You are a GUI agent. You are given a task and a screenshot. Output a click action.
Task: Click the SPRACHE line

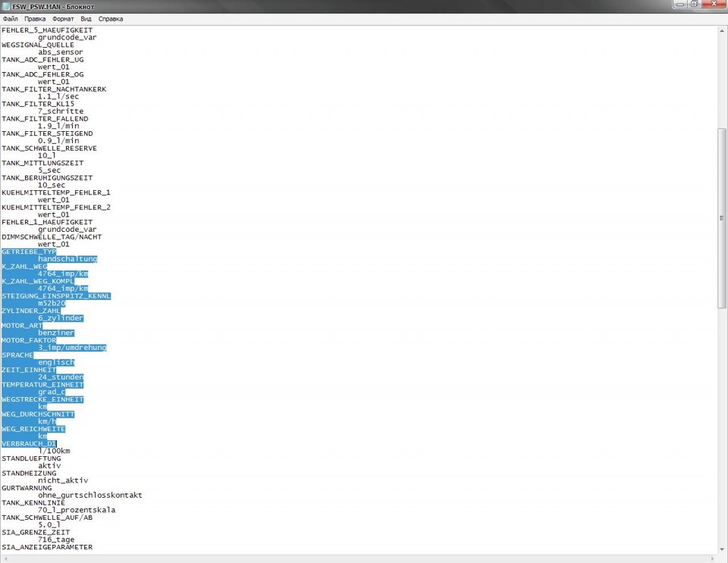17,355
